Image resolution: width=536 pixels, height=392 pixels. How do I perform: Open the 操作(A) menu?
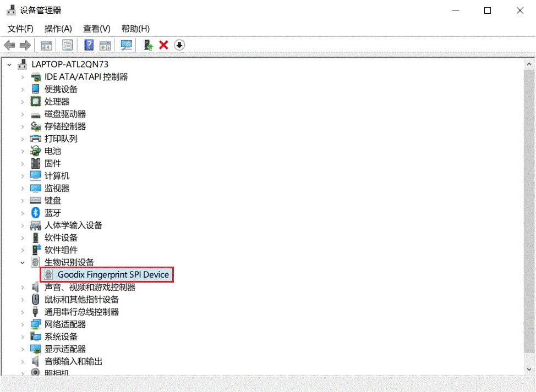(x=58, y=29)
